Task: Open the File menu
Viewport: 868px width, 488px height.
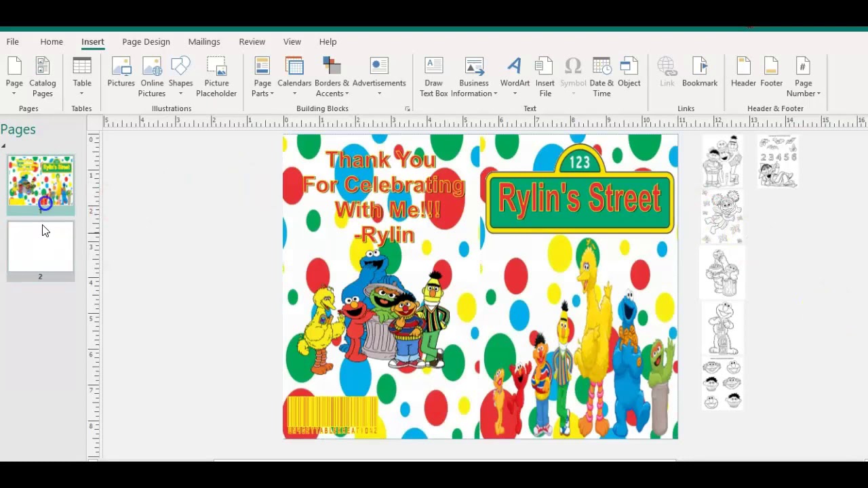Action: tap(13, 41)
